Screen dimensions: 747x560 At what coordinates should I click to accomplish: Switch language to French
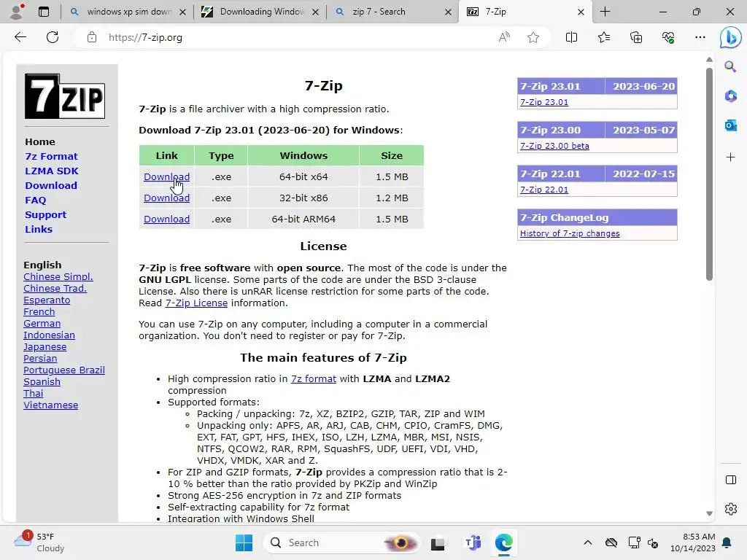[39, 312]
